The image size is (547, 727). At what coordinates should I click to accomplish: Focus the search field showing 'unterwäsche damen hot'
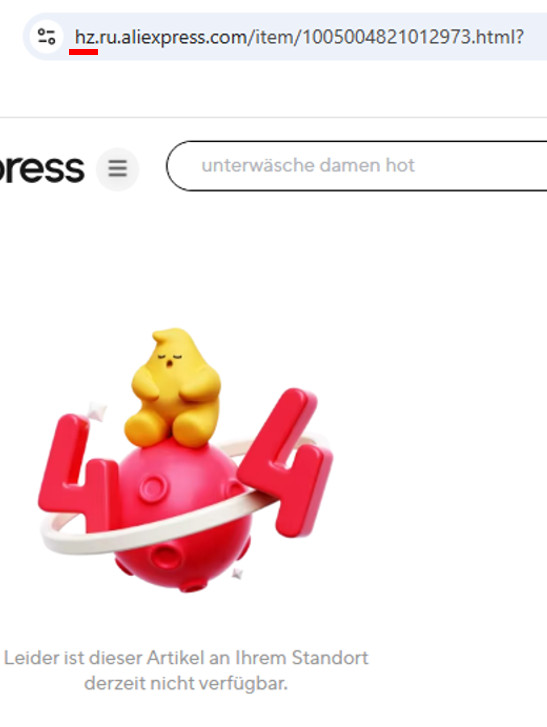[357, 166]
